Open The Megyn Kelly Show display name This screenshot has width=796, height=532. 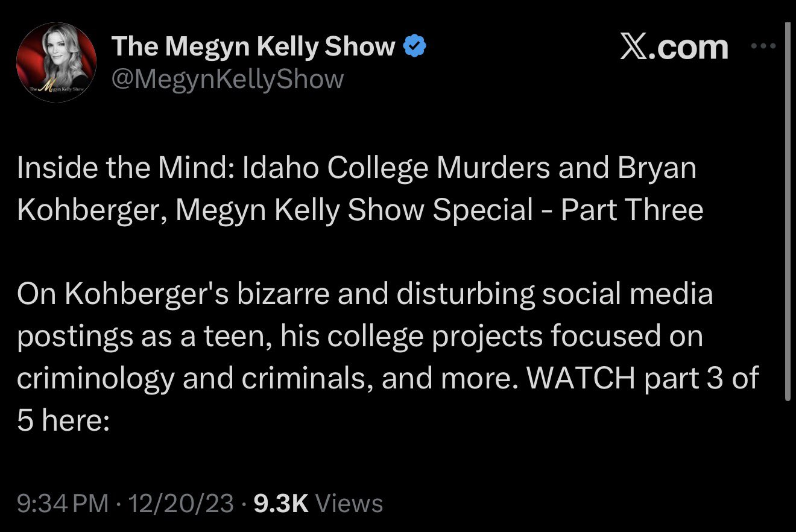(x=253, y=47)
